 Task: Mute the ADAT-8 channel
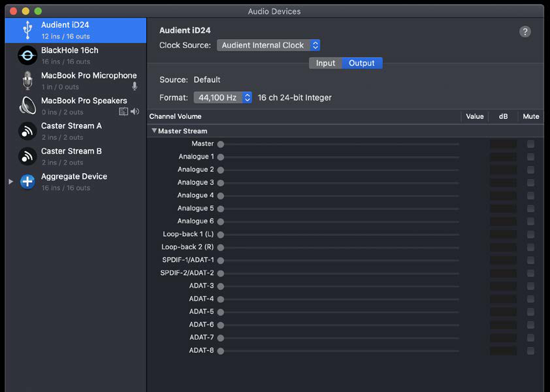point(530,351)
